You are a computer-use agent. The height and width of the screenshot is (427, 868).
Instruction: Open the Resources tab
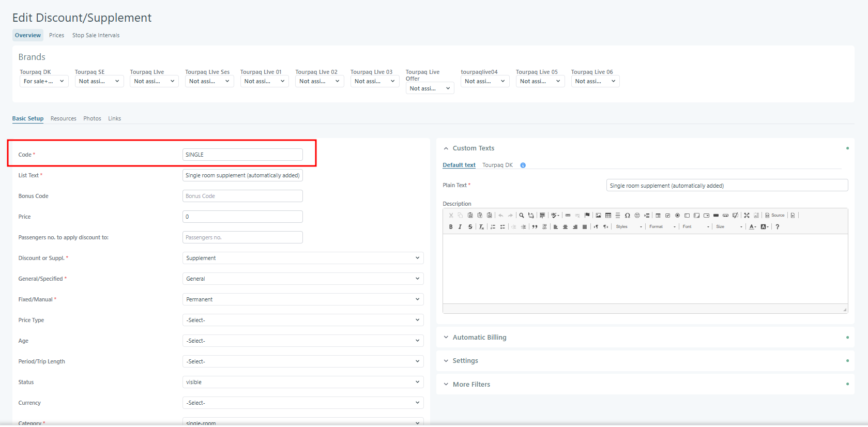(x=64, y=118)
